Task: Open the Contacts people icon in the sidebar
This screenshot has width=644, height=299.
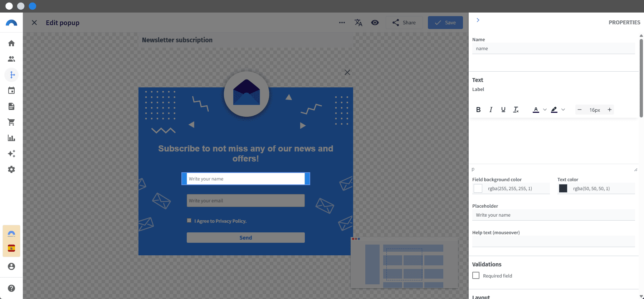Action: point(11,59)
